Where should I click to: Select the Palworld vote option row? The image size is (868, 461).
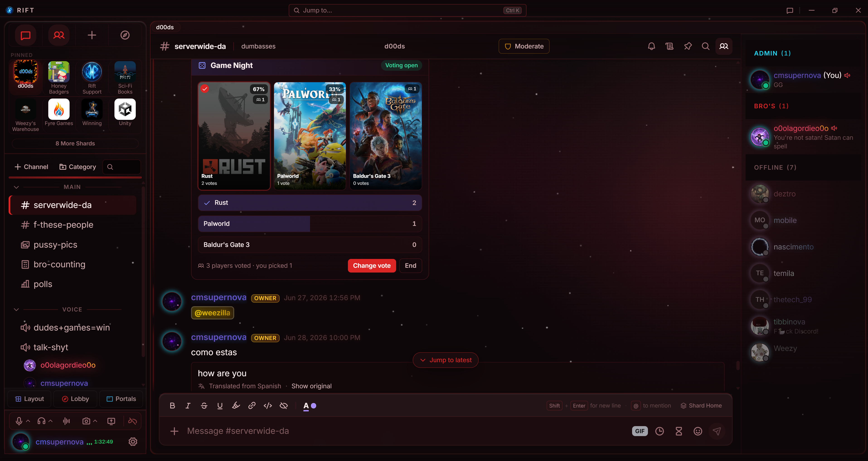point(310,224)
